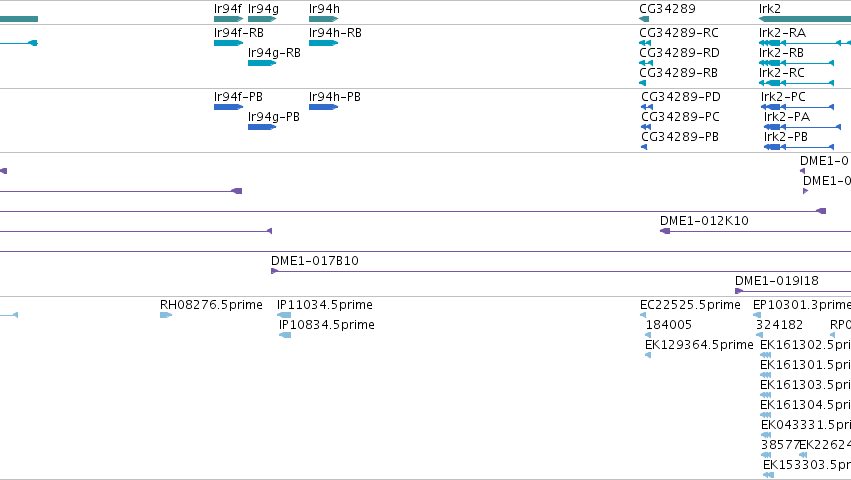Viewport: 851px width, 480px height.
Task: Click the Irk2 gene feature
Action: [x=805, y=19]
